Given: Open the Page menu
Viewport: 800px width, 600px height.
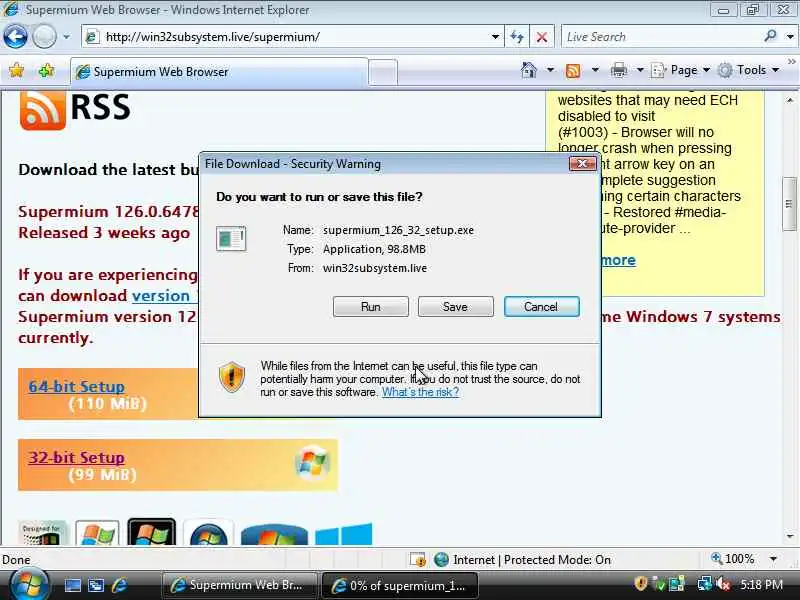Looking at the screenshot, I should 681,70.
